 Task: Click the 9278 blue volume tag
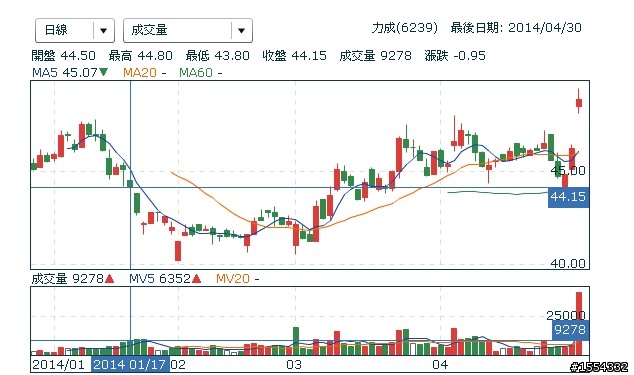[570, 330]
